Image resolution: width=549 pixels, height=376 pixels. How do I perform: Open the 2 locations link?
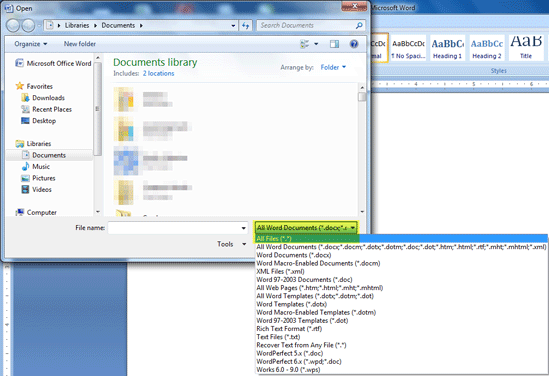coord(158,74)
